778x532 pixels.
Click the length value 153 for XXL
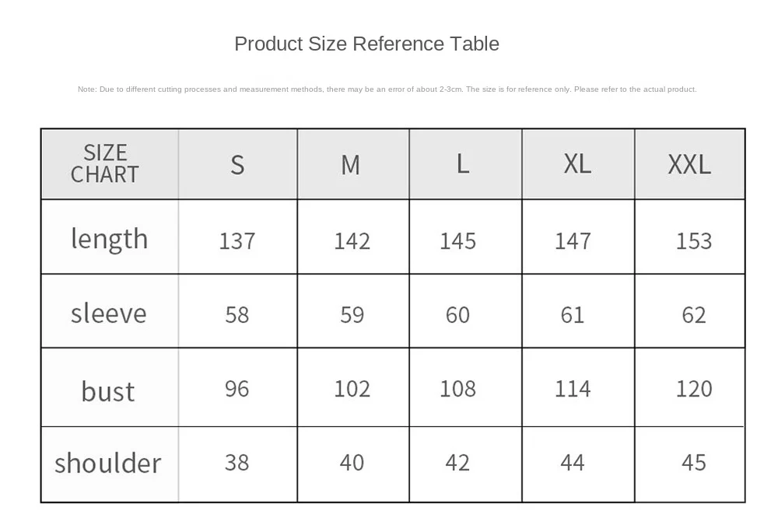click(694, 241)
